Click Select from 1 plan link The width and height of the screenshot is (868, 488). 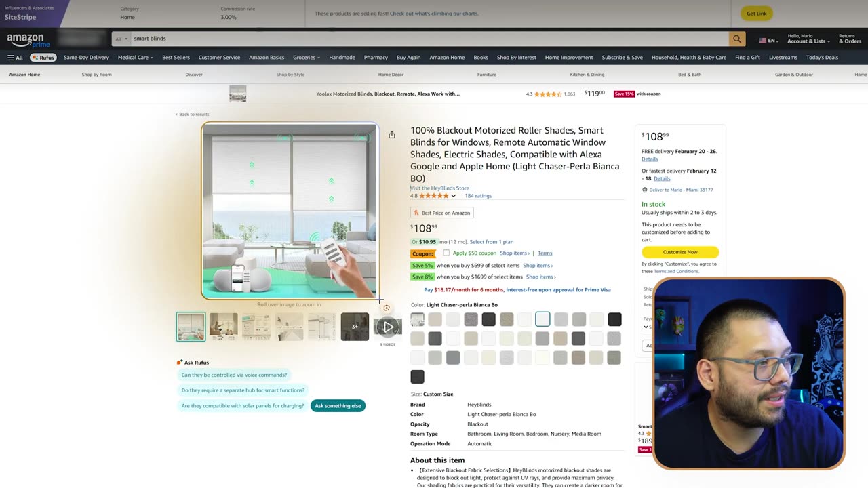[x=492, y=242]
